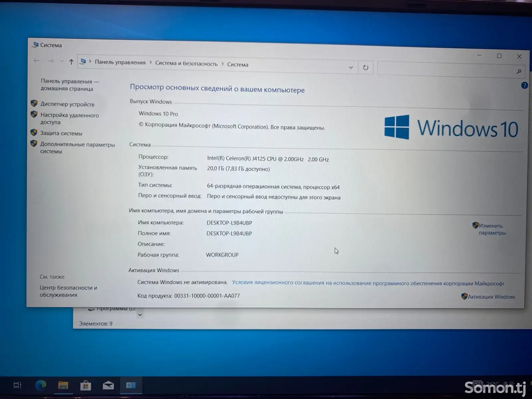Go up one level with Up arrow
This screenshot has width=532, height=399.
71,62
